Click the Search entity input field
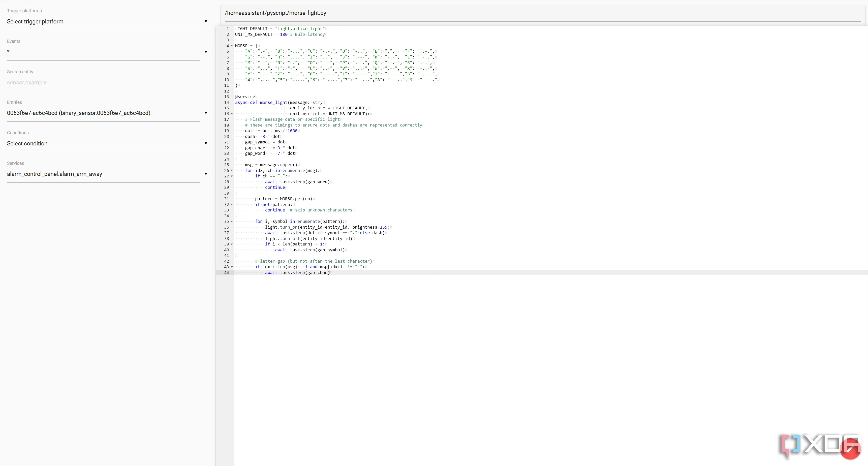 [107, 83]
